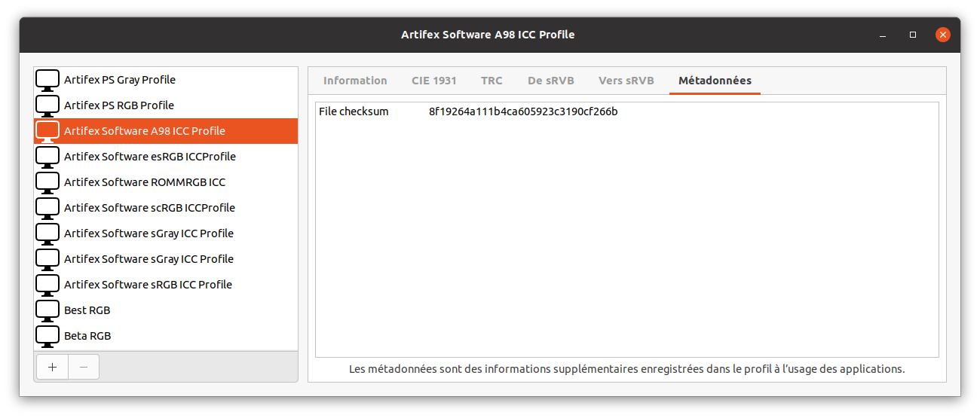The height and width of the screenshot is (418, 980).
Task: Click monitor icon beside Best RGB
Action: [47, 310]
